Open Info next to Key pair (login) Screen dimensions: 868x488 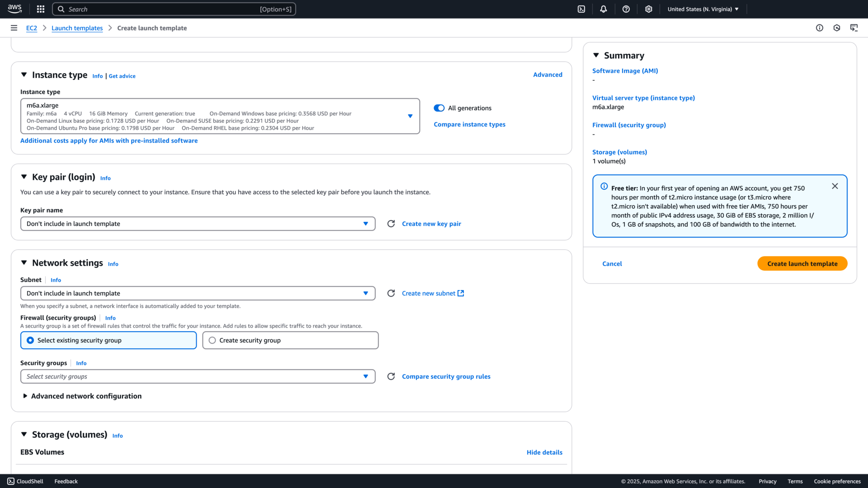click(x=105, y=178)
